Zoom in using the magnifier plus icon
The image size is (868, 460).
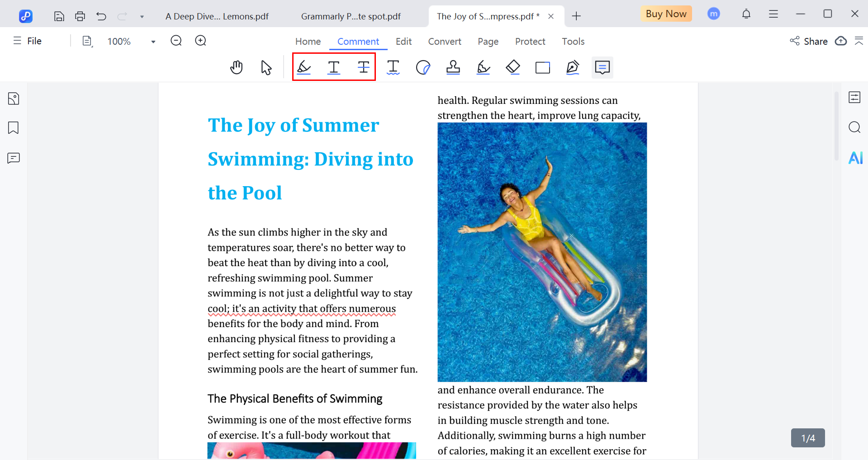click(x=200, y=40)
